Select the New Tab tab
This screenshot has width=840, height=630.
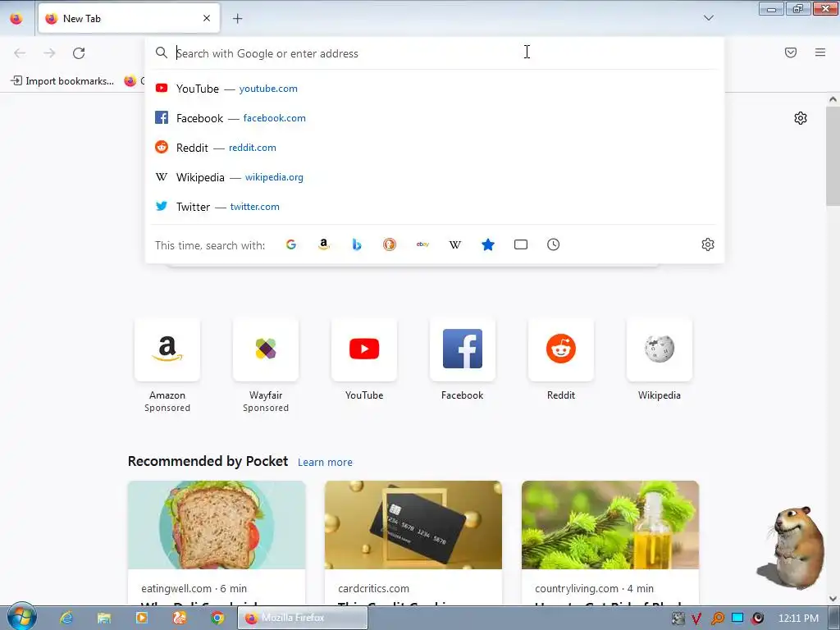click(x=129, y=18)
